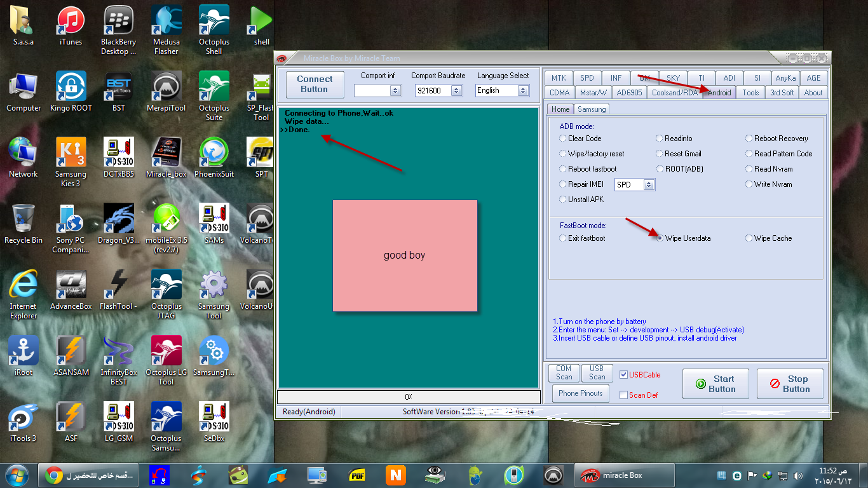Open LG_GSM desktop icon
868x488 pixels.
pyautogui.click(x=119, y=422)
